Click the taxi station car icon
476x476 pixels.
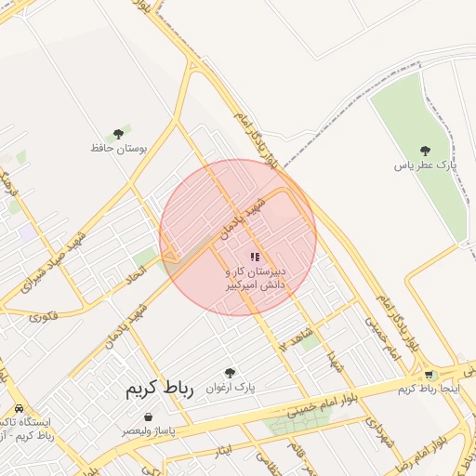pos(20,408)
